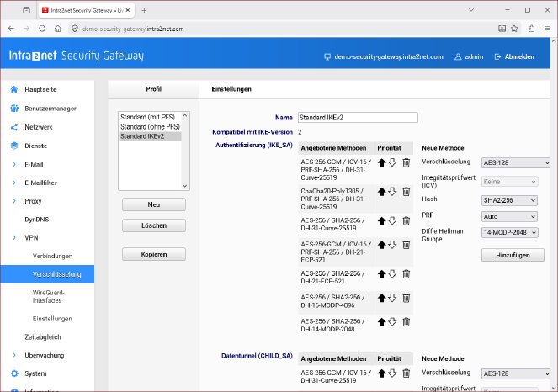The image size is (558, 392).
Task: Open Zeitabgleich page
Action: 43,336
